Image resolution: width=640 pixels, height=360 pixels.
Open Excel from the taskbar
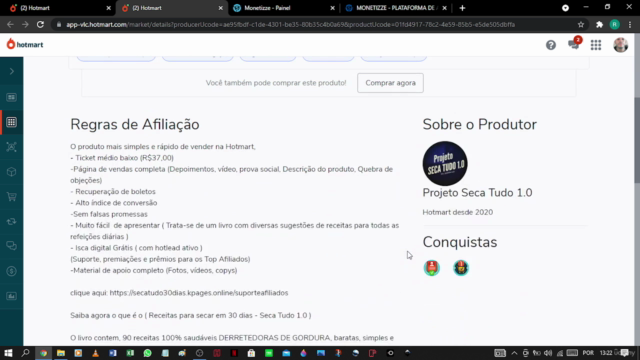(x=130, y=353)
